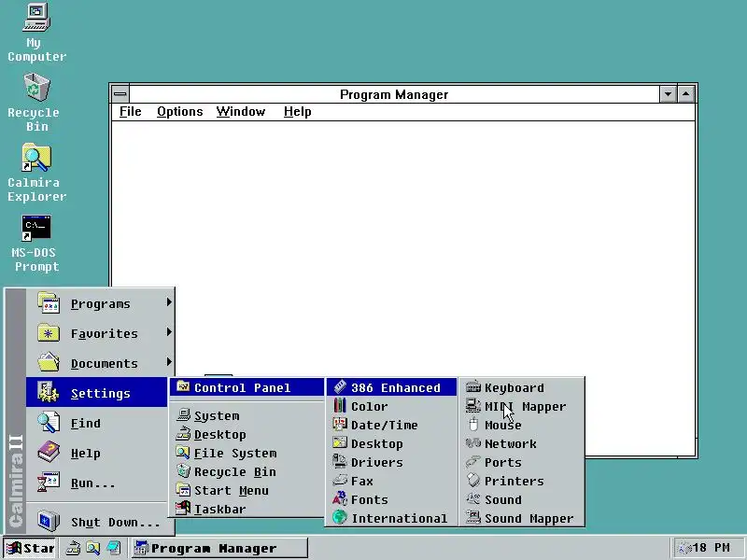Open Desktop under Control Panel list

tap(391, 443)
